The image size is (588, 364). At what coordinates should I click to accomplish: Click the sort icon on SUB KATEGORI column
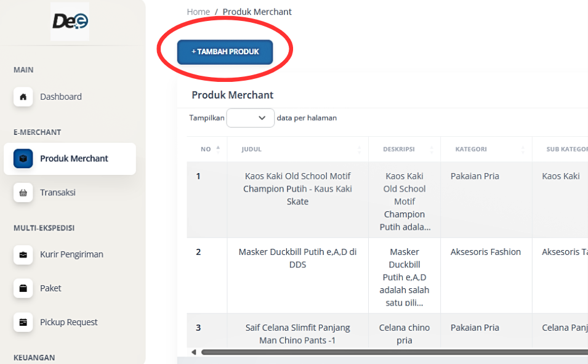coord(585,149)
